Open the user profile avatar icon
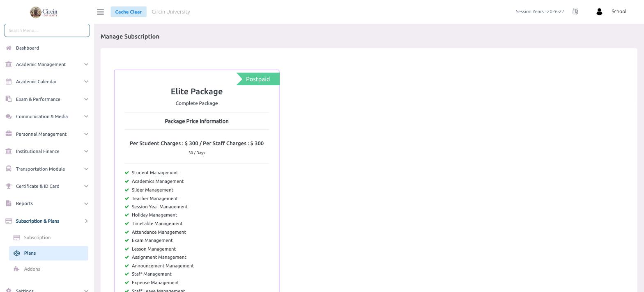The image size is (644, 292). click(599, 12)
